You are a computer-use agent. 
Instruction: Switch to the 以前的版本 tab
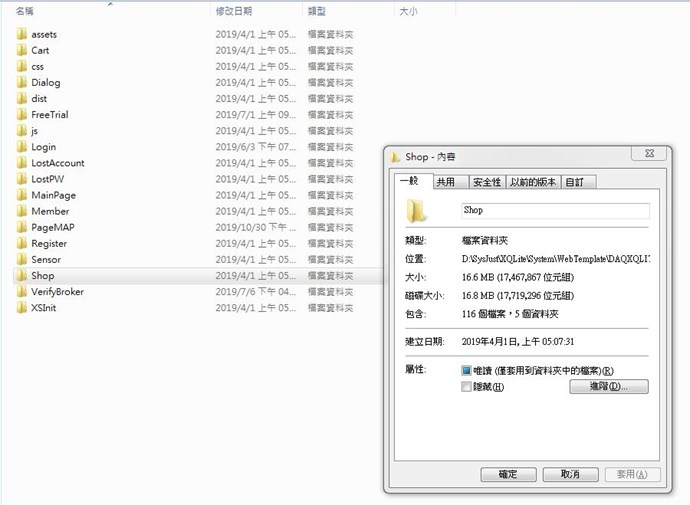pyautogui.click(x=533, y=182)
